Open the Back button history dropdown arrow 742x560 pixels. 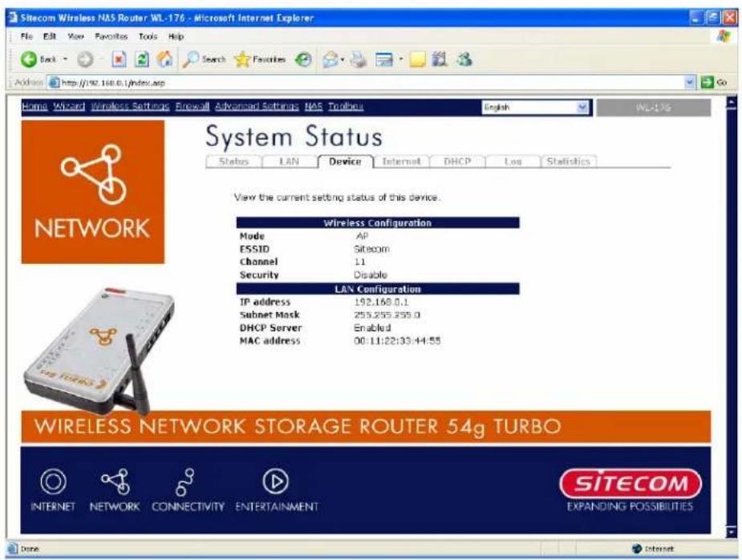coord(65,59)
